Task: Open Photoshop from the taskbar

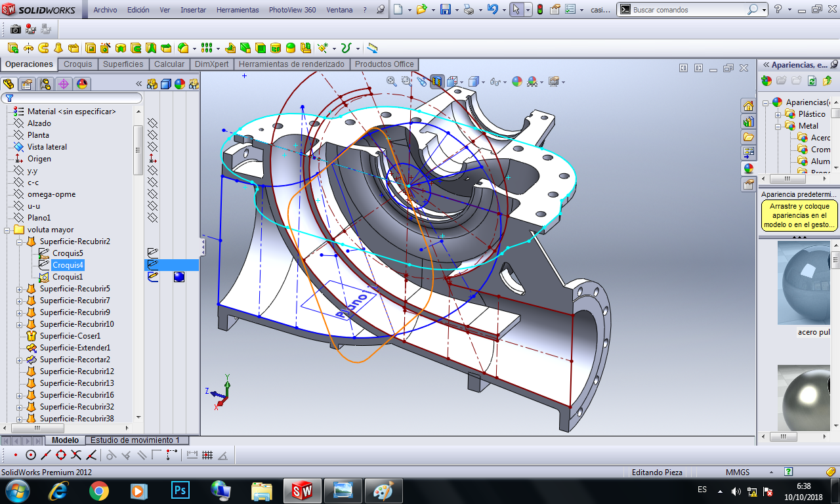Action: [x=180, y=491]
